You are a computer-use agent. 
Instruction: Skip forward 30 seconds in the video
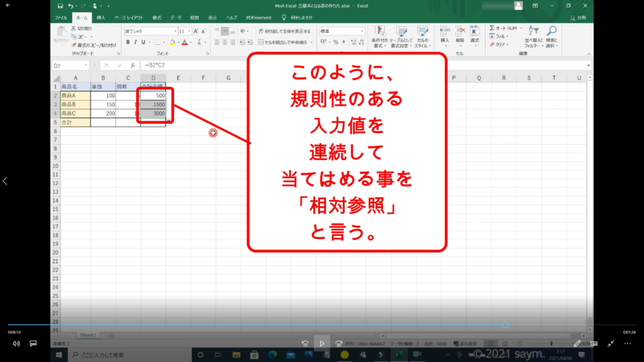click(x=338, y=344)
